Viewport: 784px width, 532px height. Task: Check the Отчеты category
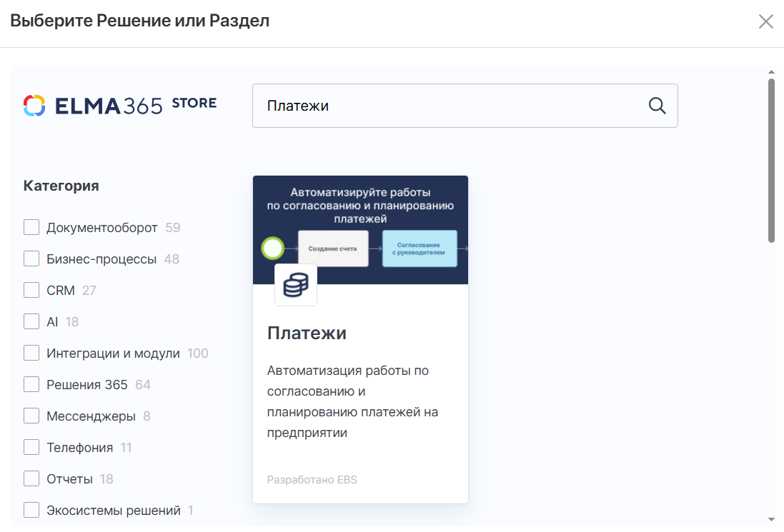pos(31,479)
